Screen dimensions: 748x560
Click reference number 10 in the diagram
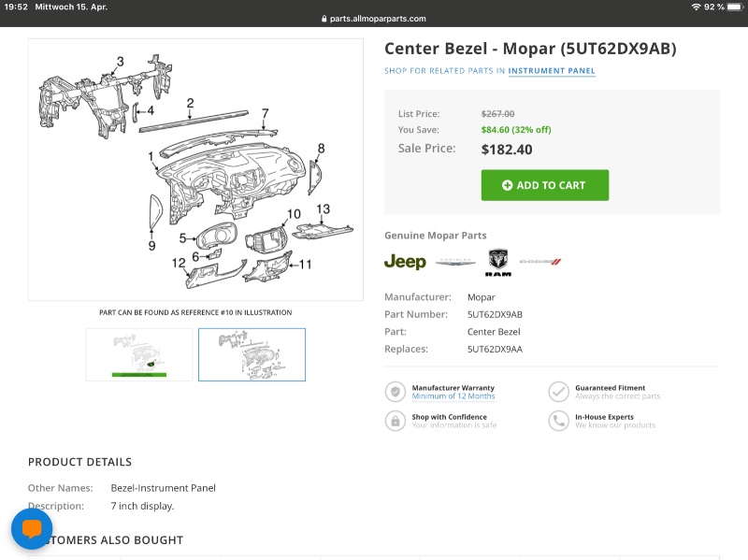tap(294, 214)
